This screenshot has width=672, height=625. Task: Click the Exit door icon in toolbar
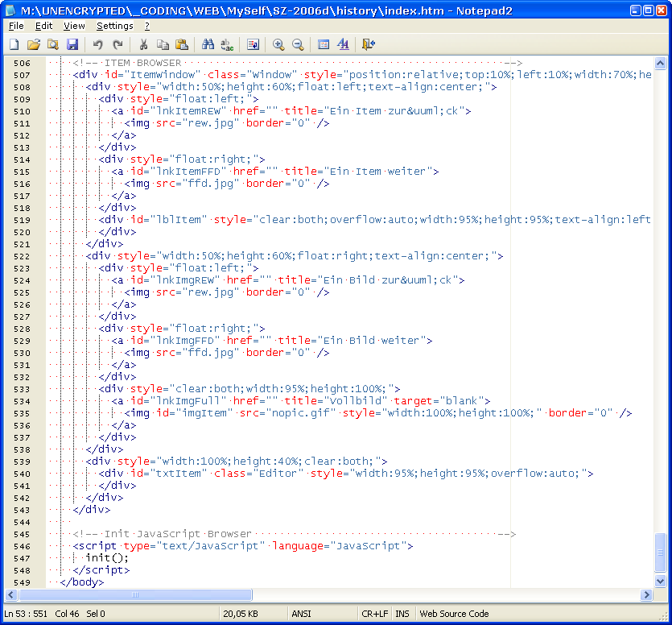tap(369, 44)
